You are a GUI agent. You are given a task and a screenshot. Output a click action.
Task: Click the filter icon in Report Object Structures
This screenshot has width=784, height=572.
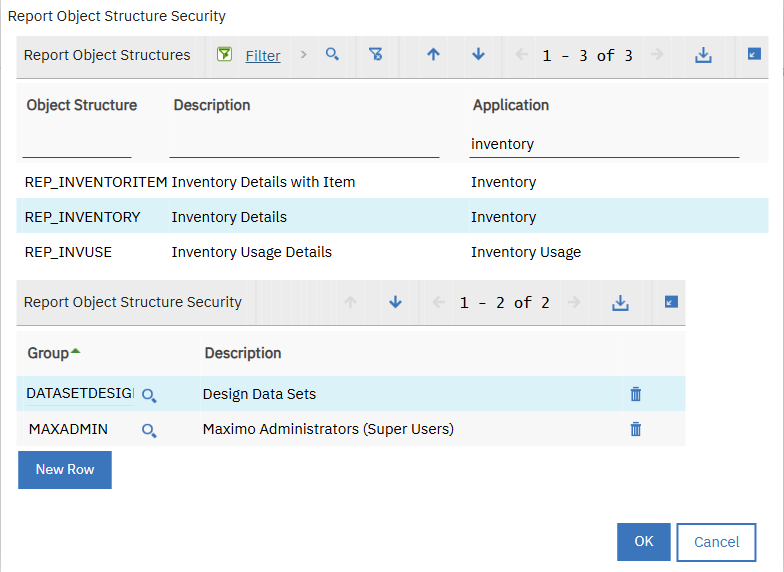(225, 55)
